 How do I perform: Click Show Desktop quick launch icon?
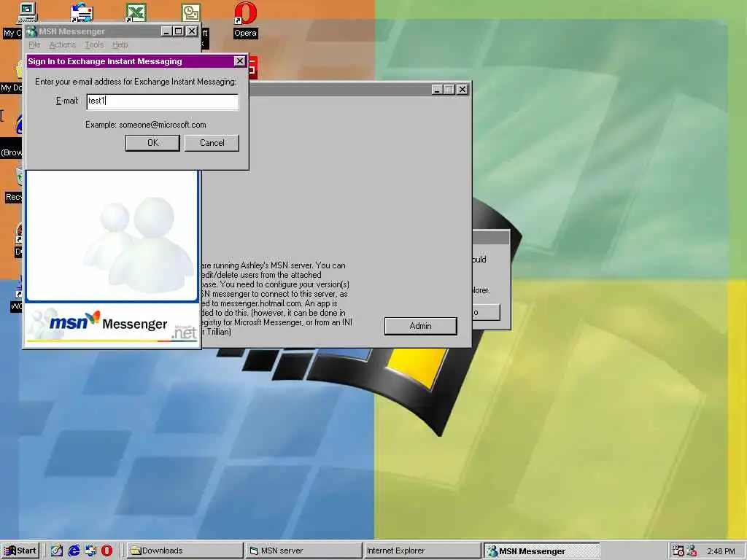pos(57,551)
